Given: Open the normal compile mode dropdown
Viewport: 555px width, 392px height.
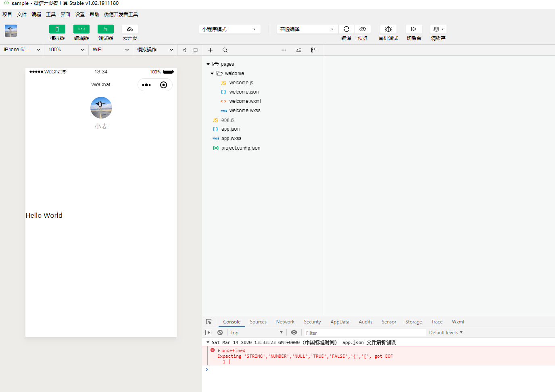Looking at the screenshot, I should click(307, 29).
